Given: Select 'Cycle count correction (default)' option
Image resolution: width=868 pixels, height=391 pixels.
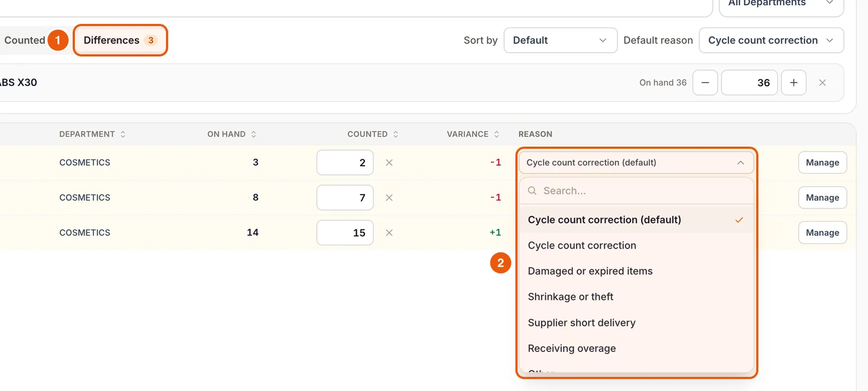Looking at the screenshot, I should click(x=636, y=220).
